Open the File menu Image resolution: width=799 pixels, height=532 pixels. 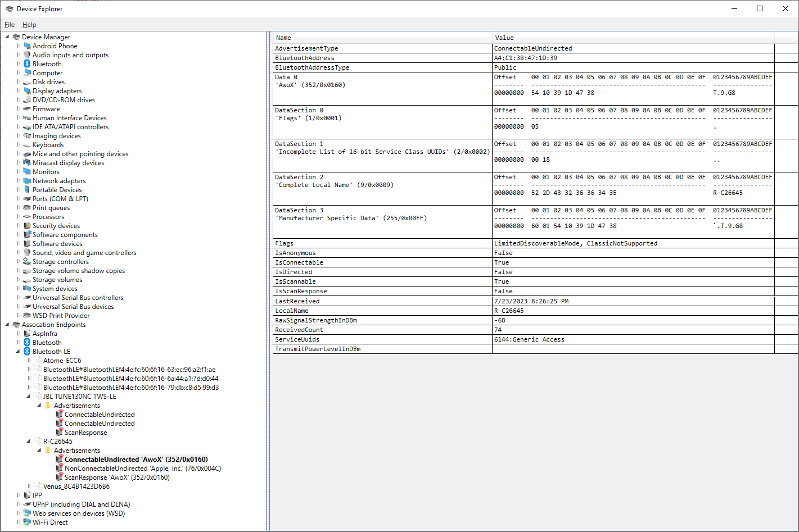pyautogui.click(x=10, y=25)
